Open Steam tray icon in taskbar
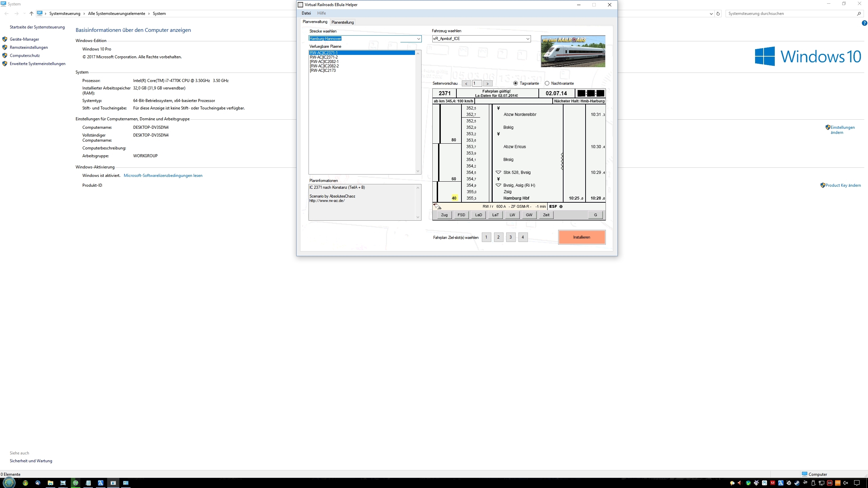868x488 pixels. coord(797,483)
